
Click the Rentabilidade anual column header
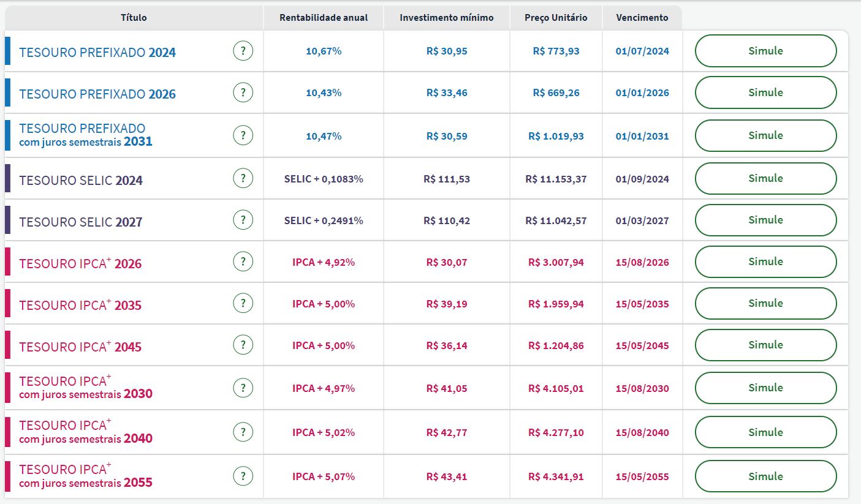pos(324,18)
